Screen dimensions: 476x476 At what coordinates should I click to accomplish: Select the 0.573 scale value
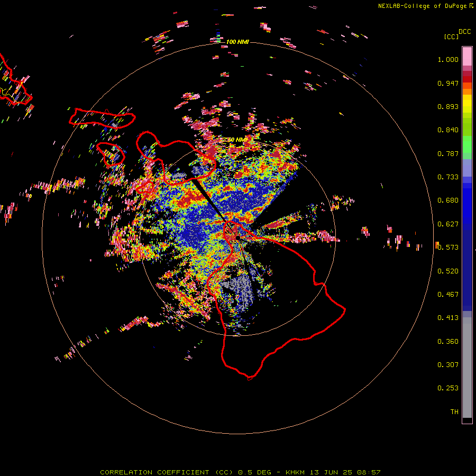[448, 248]
